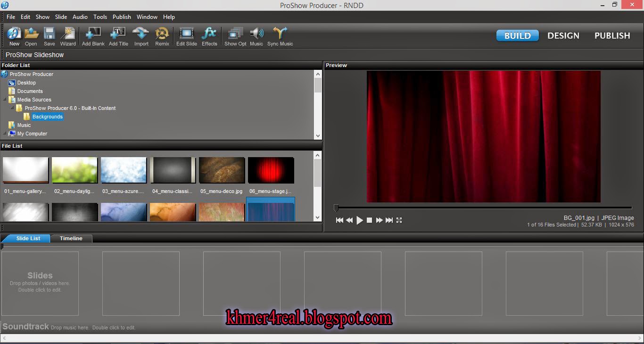
Task: Select the Import tool
Action: pyautogui.click(x=141, y=35)
